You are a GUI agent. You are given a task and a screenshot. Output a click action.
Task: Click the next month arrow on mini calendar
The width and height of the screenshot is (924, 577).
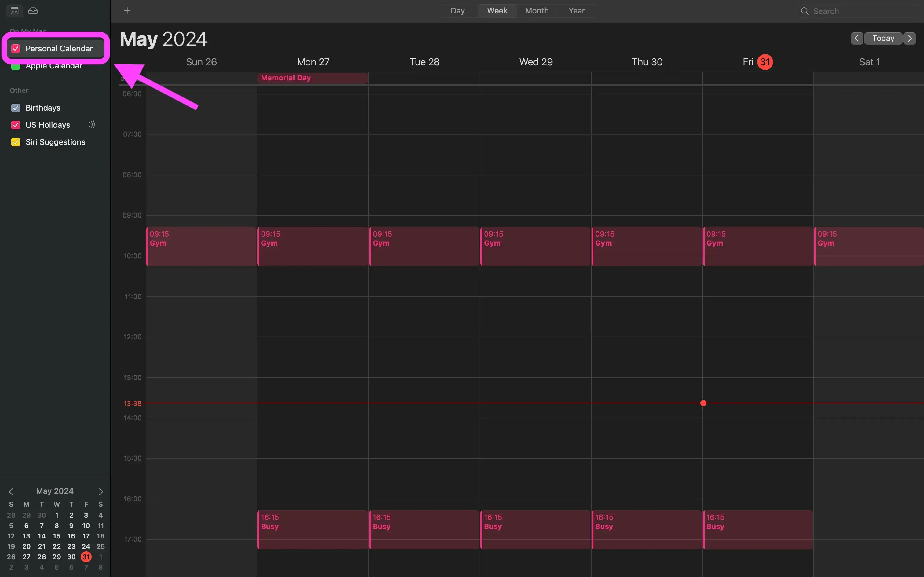[x=101, y=491]
